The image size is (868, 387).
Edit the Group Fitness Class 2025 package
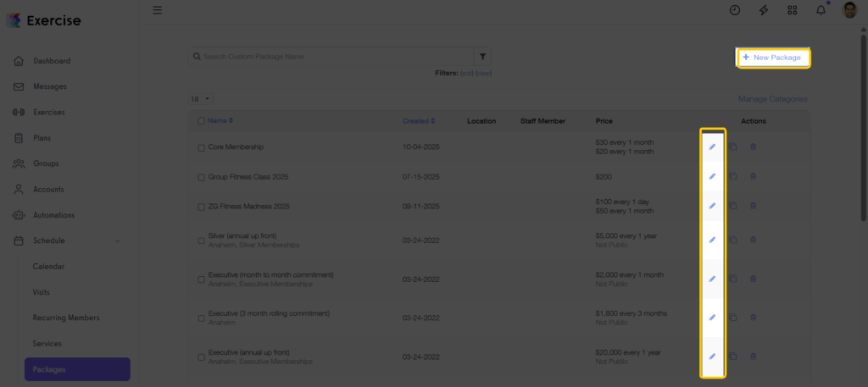tap(712, 176)
